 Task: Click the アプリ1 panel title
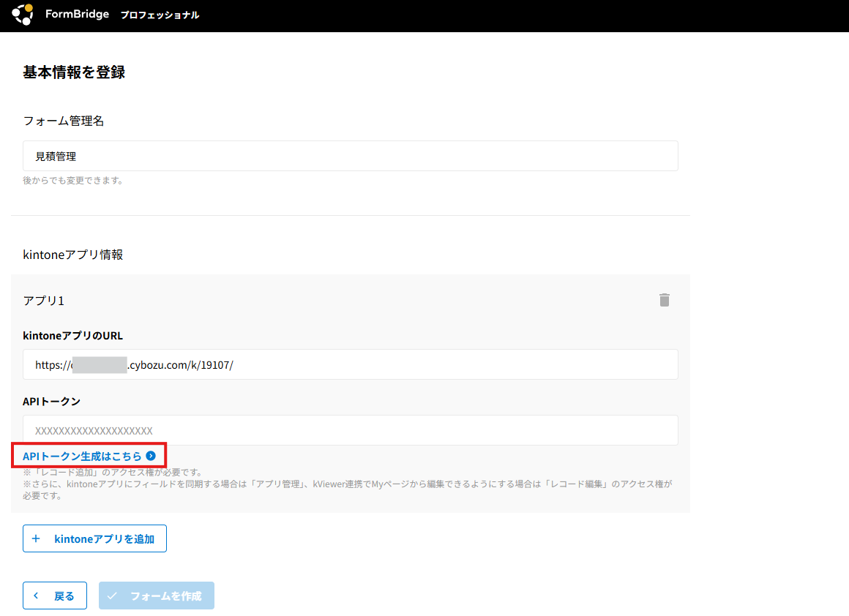pos(44,301)
